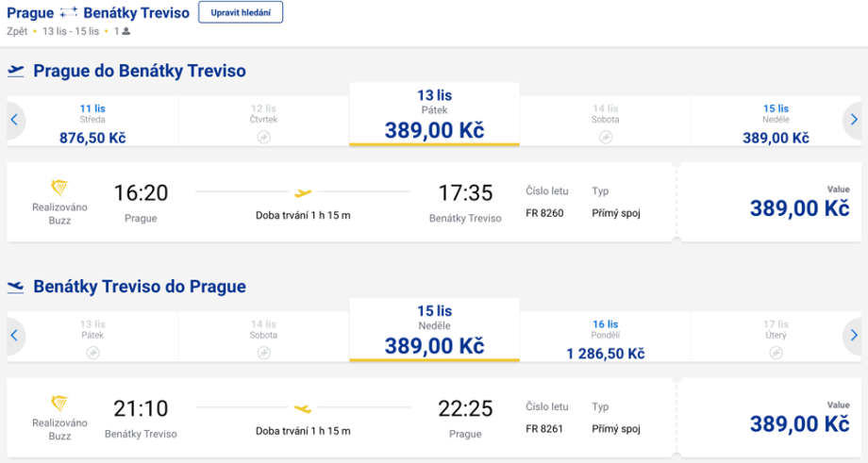Show later return dates with the right arrow
868x463 pixels.
click(x=853, y=337)
